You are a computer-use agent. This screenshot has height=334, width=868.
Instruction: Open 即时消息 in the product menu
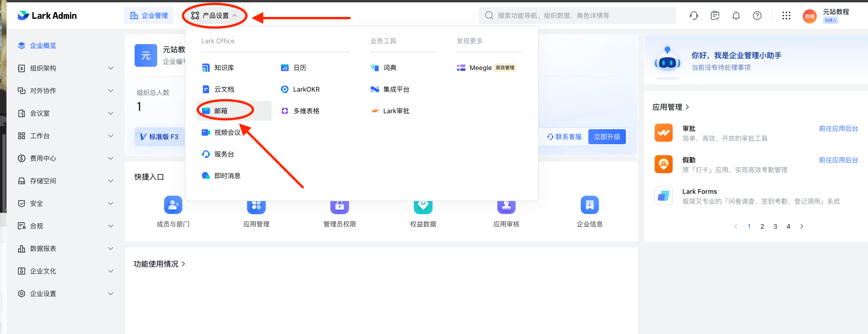221,176
